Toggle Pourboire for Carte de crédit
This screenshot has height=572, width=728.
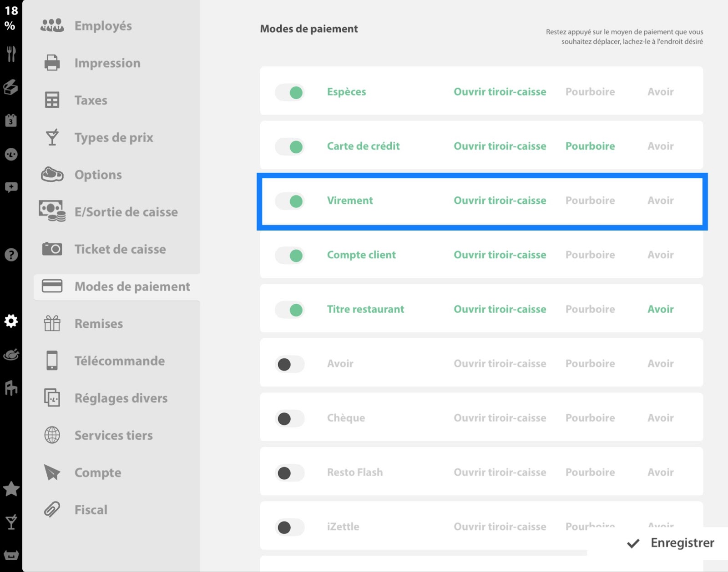tap(590, 146)
